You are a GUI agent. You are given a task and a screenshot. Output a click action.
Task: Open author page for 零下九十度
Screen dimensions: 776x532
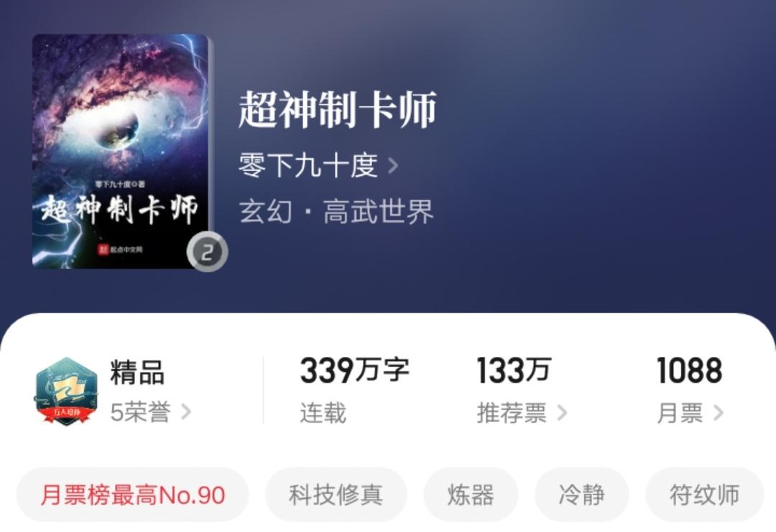tap(308, 165)
